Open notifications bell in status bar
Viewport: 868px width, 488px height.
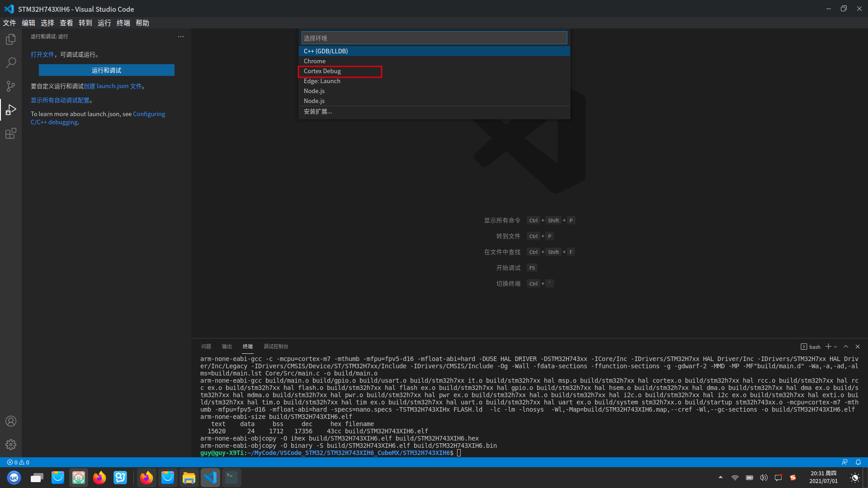858,462
